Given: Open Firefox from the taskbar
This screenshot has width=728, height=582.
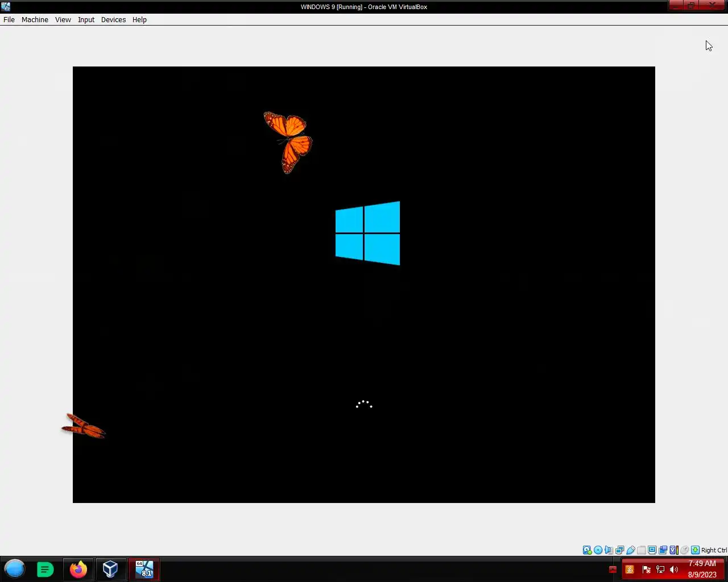Looking at the screenshot, I should click(78, 569).
